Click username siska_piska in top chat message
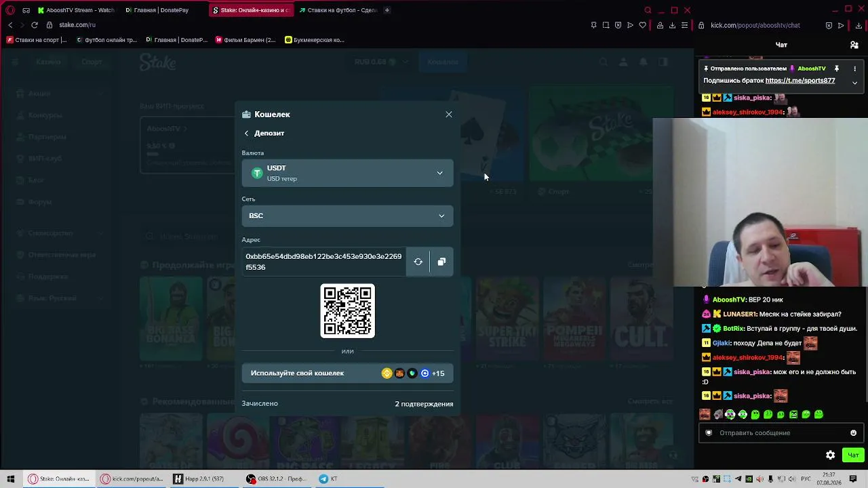The height and width of the screenshot is (488, 868). pos(753,98)
